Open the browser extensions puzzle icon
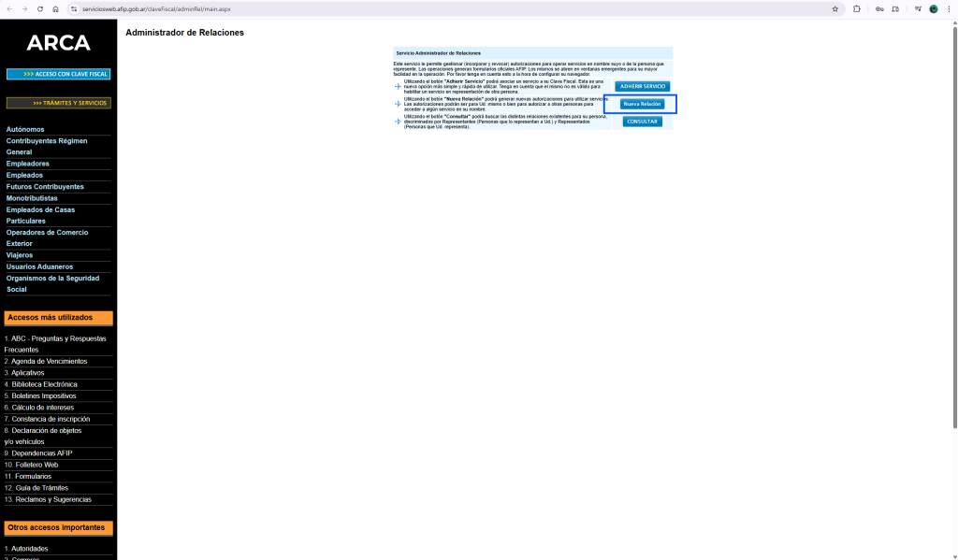This screenshot has width=958, height=560. tap(857, 8)
